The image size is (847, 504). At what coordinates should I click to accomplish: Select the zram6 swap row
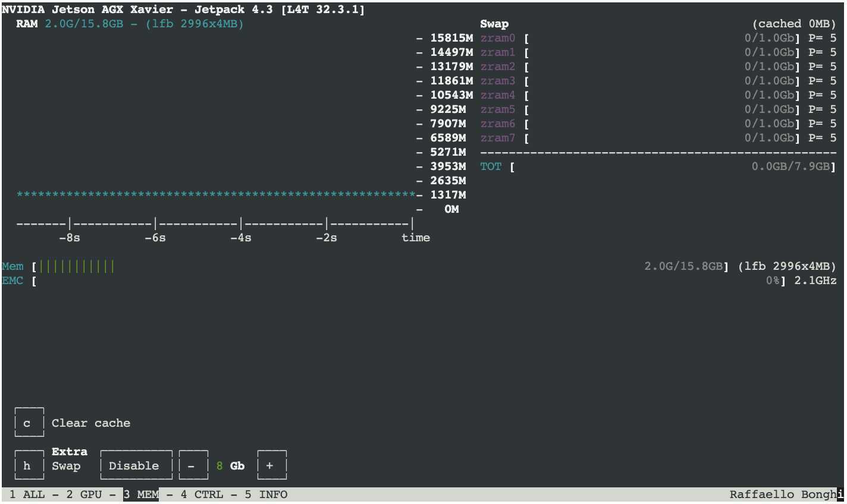[x=658, y=124]
